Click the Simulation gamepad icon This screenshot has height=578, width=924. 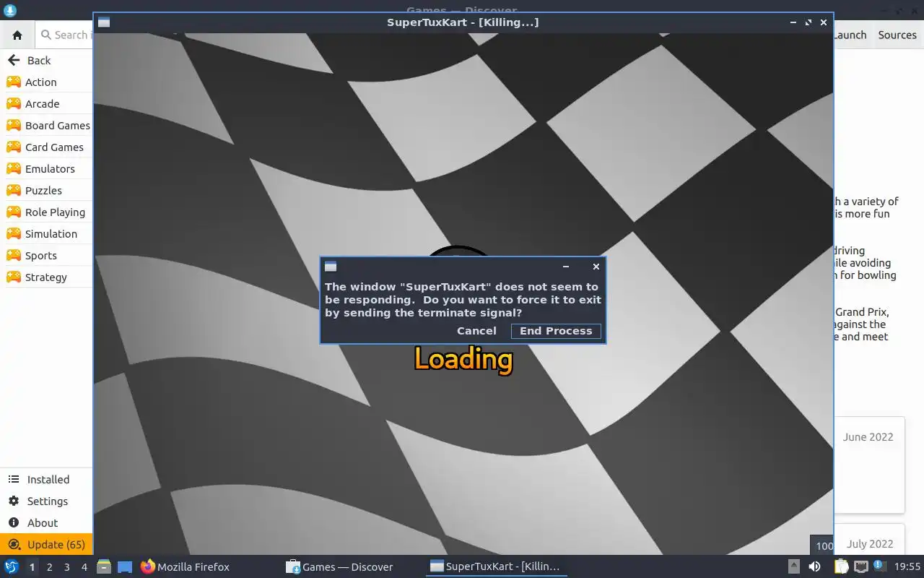click(x=13, y=233)
